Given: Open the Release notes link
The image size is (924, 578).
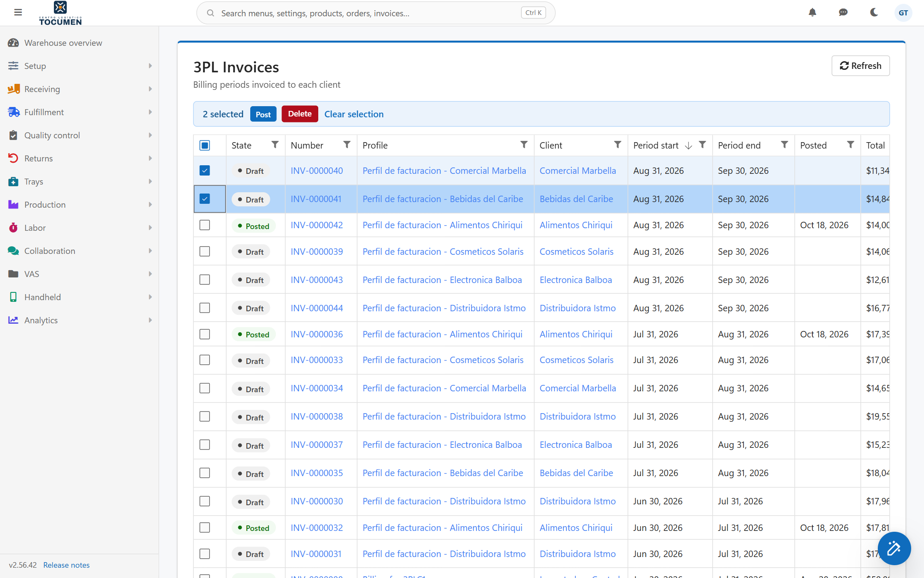Looking at the screenshot, I should click(x=66, y=565).
